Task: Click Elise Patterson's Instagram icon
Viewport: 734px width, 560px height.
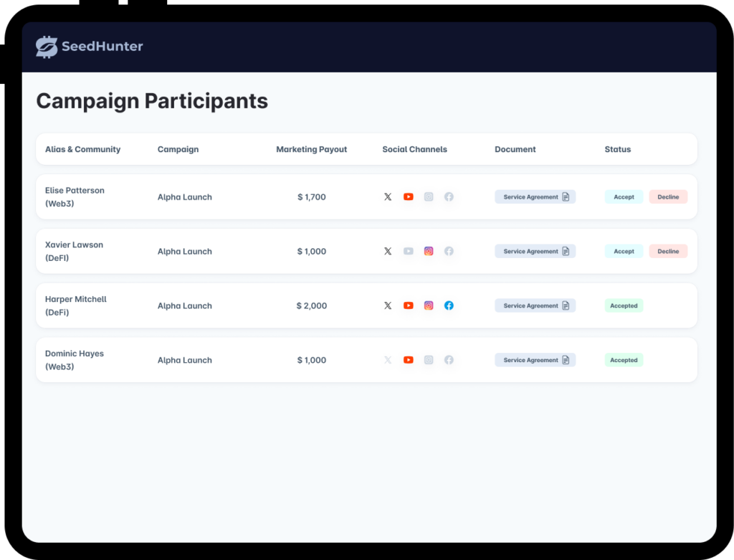Action: pos(429,196)
